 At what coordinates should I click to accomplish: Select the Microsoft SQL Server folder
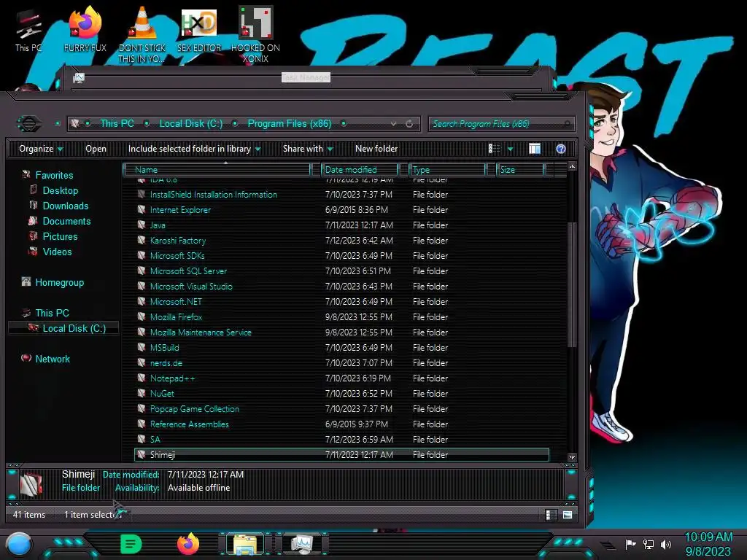click(x=188, y=271)
